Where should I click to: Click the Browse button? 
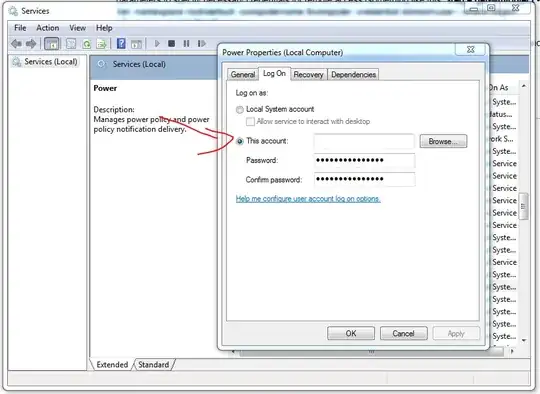(443, 141)
